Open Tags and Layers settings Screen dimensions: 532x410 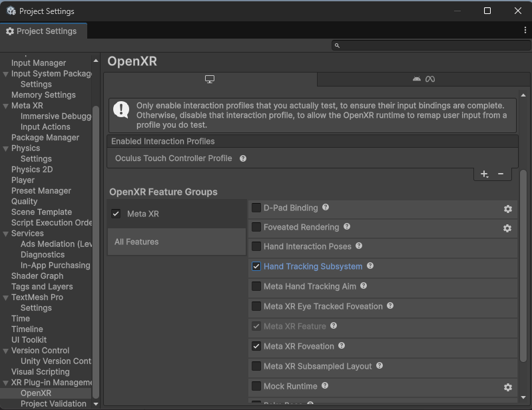pos(42,287)
